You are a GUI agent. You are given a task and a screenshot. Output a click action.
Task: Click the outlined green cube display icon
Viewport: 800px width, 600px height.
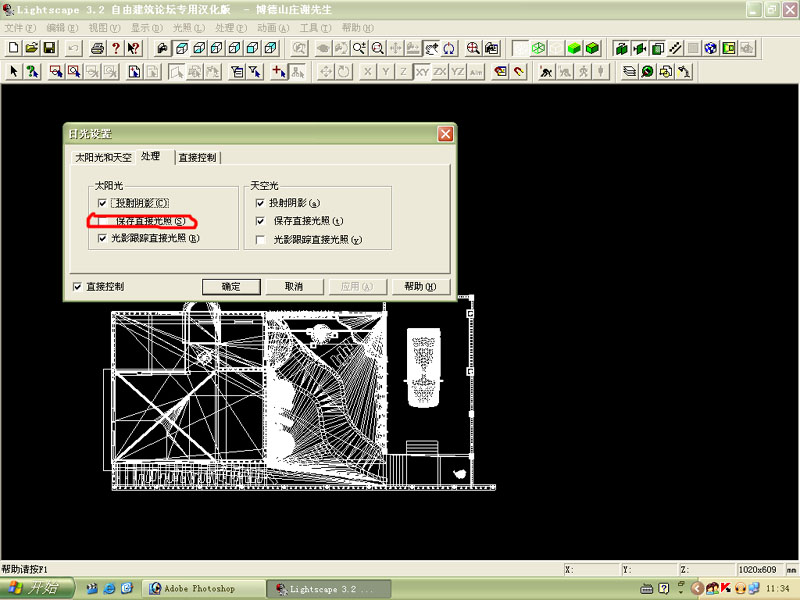tap(592, 48)
